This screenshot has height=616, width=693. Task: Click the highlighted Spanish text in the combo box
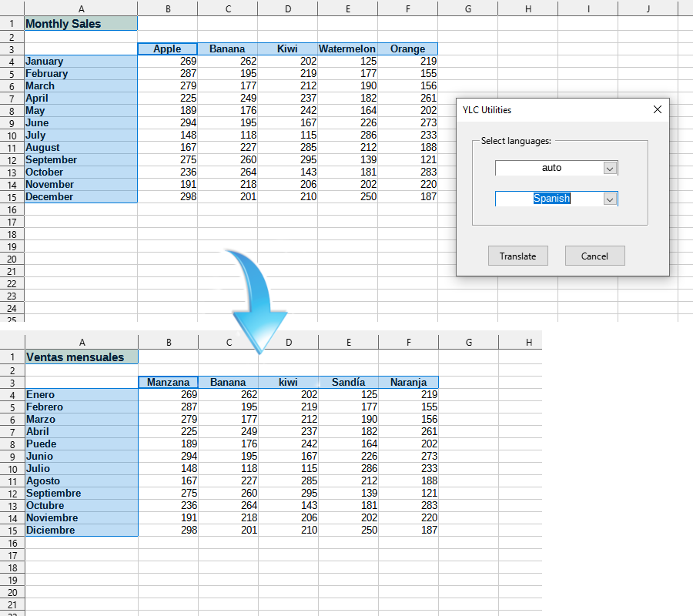pos(551,199)
